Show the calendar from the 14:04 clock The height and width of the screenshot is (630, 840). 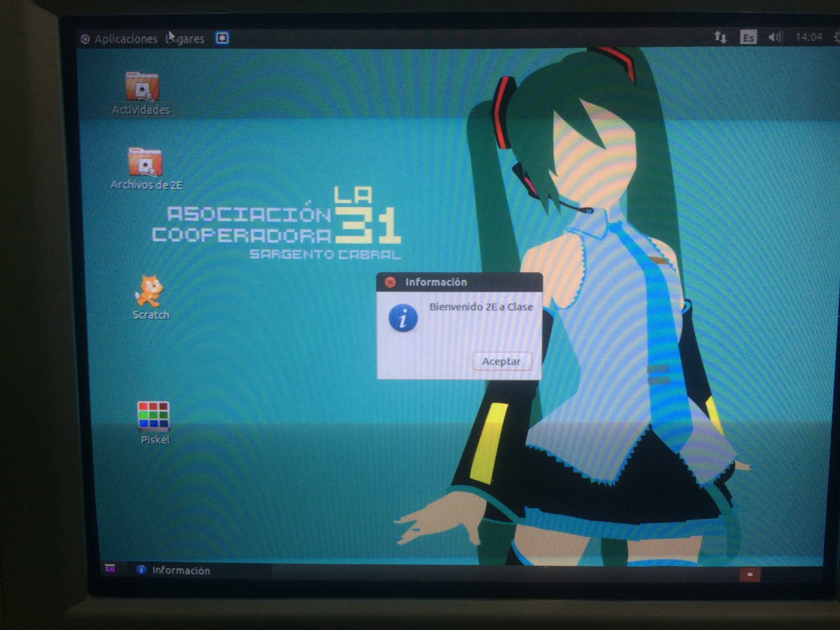808,37
